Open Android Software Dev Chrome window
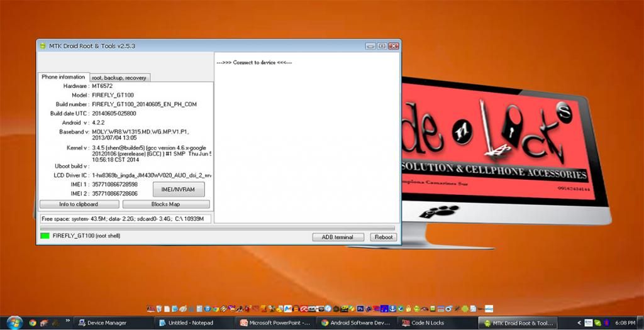Image resolution: width=644 pixels, height=330 pixels. (x=355, y=322)
